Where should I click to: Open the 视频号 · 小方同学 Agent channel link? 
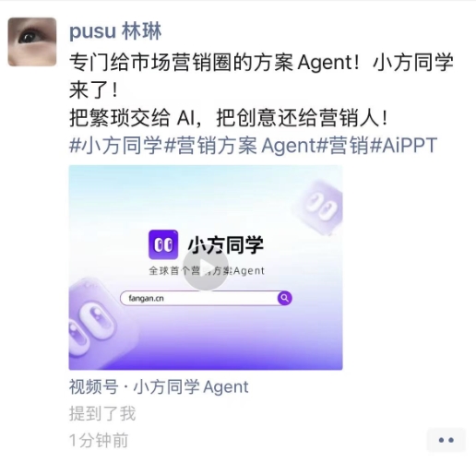(x=159, y=386)
